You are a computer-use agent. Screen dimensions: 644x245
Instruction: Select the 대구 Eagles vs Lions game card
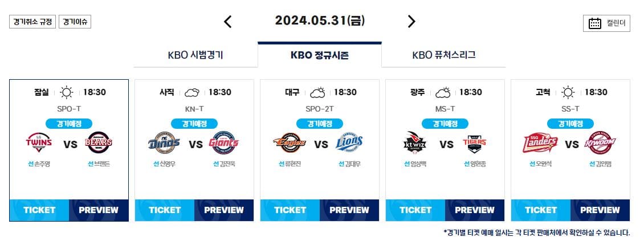(320, 150)
